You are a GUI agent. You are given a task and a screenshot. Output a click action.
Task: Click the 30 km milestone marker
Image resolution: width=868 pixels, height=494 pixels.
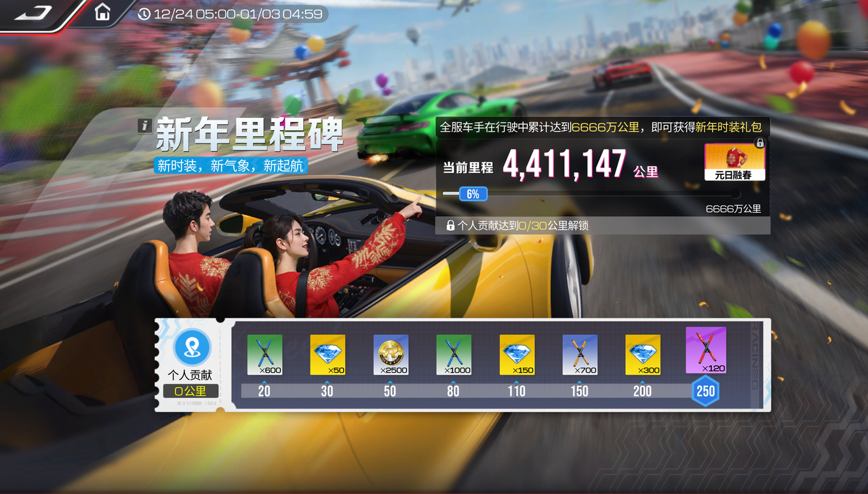click(327, 391)
